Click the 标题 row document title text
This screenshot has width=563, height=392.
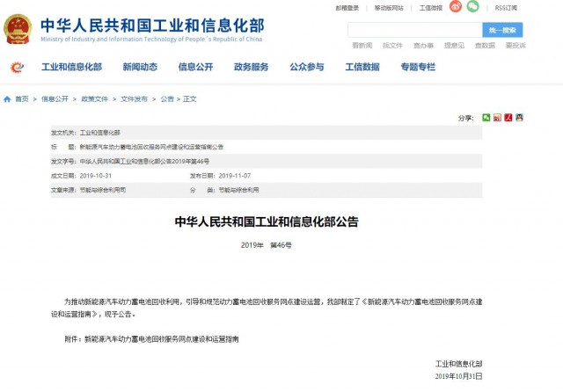(x=151, y=147)
